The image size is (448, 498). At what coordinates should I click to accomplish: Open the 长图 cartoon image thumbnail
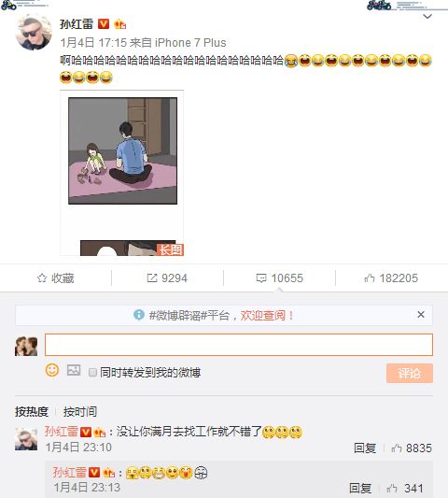tap(122, 173)
